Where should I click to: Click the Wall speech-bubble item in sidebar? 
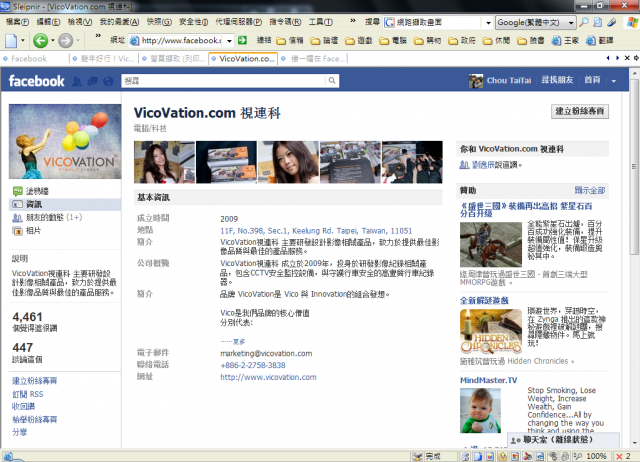point(31,191)
